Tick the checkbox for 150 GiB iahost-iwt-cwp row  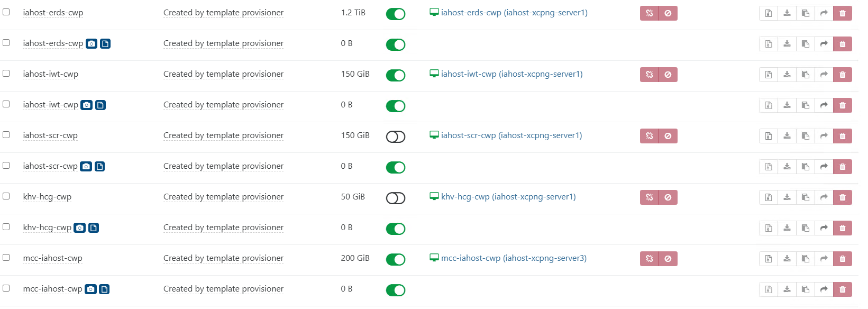coord(6,74)
